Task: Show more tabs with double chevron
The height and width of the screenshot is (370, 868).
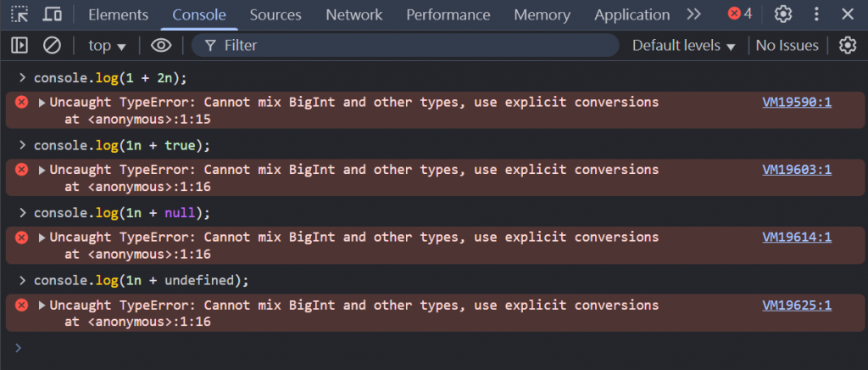Action: (694, 14)
